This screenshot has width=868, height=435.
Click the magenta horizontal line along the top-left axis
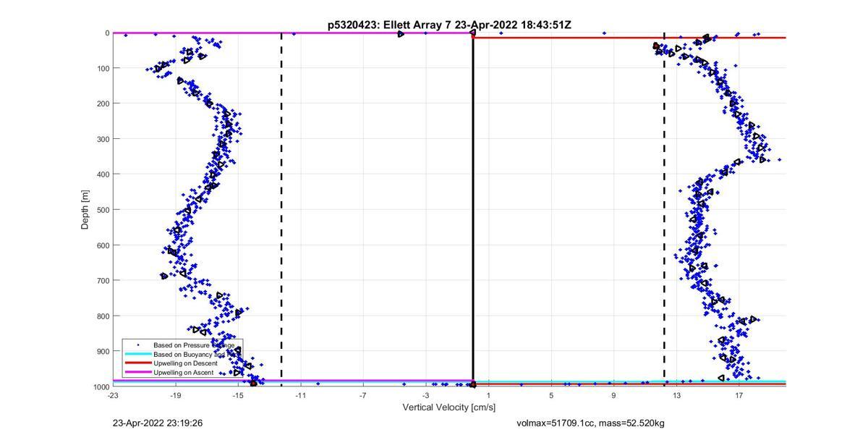pyautogui.click(x=293, y=33)
